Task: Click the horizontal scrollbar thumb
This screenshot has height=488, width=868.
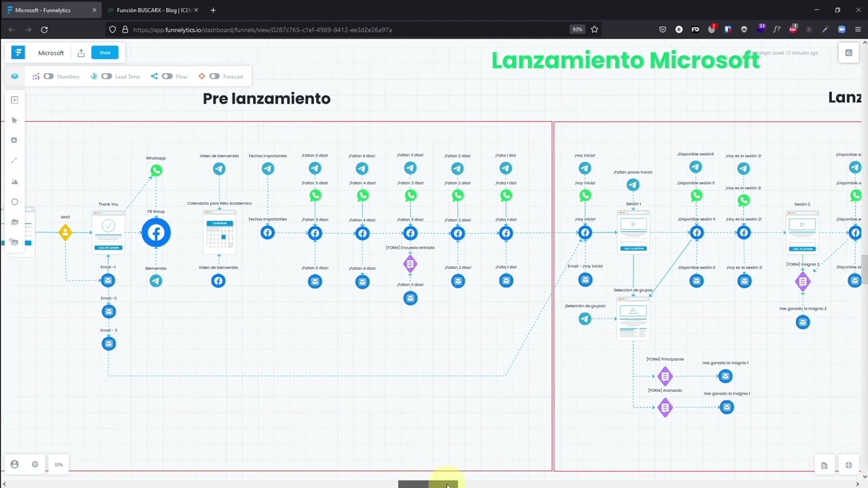Action: (428, 484)
